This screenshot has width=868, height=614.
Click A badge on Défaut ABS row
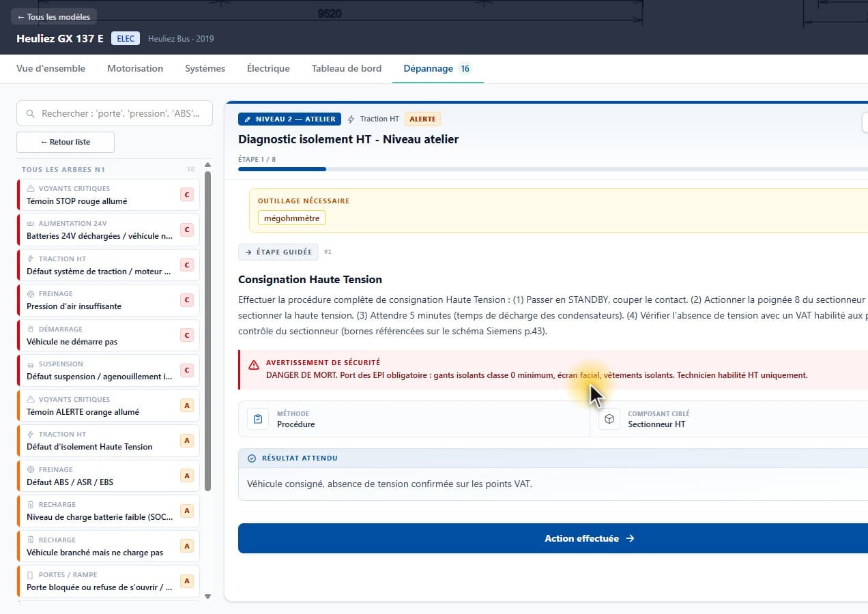(x=186, y=476)
